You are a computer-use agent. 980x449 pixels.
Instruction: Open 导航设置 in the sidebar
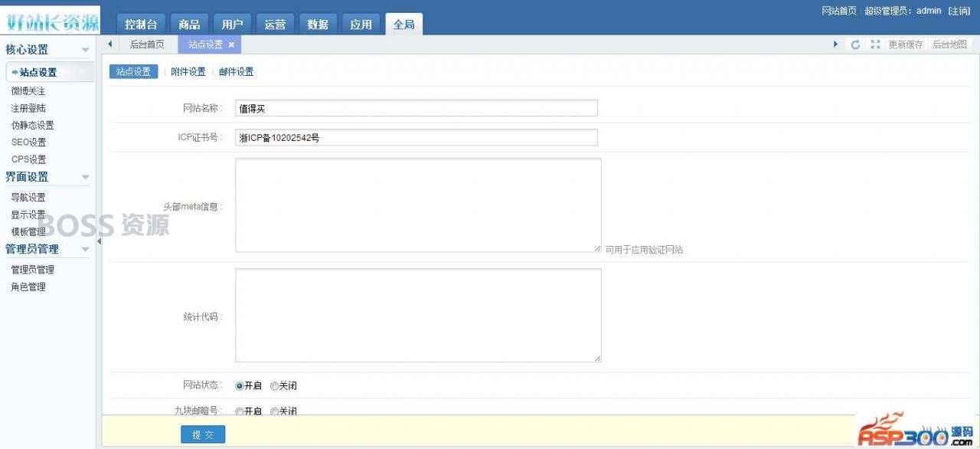28,198
